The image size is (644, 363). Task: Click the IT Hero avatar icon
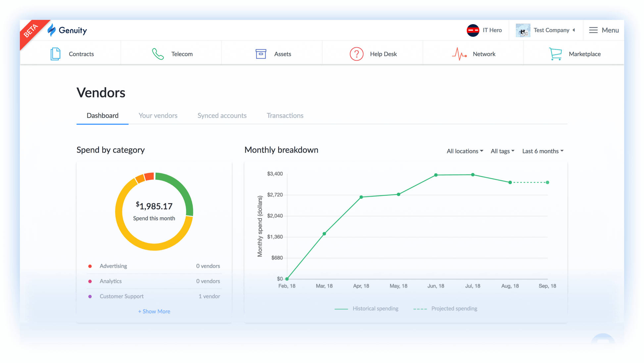tap(473, 30)
